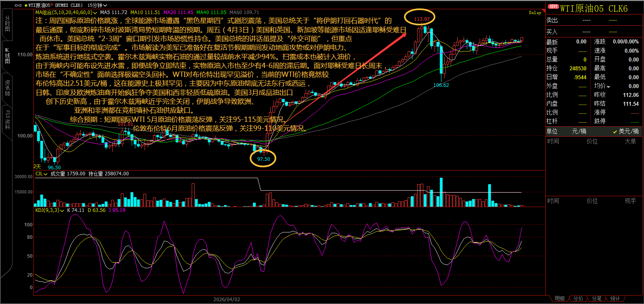Click the red 延时 badge in quote header
Image resolution: width=644 pixels, height=304 pixels.
point(553,6)
